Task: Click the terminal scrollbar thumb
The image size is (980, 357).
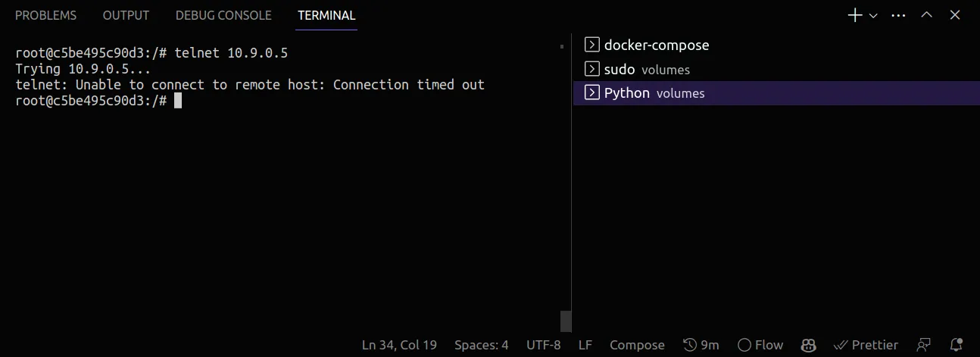Action: 565,321
